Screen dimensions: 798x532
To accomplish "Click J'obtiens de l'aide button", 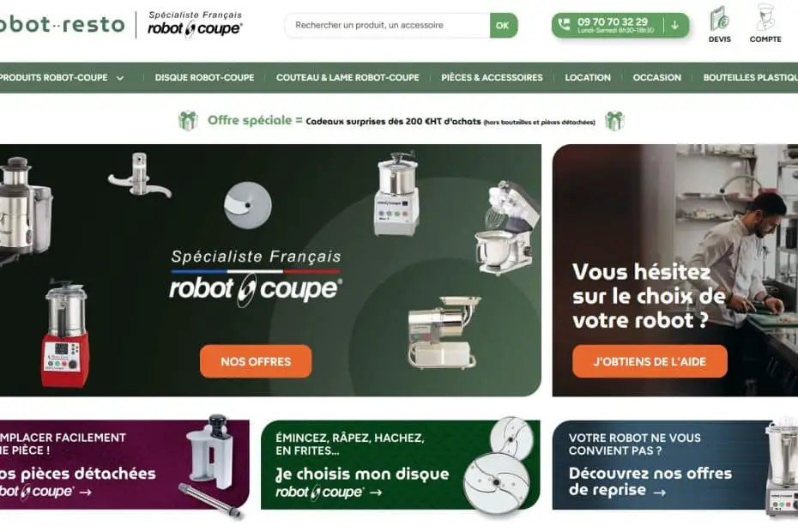I will click(x=650, y=361).
